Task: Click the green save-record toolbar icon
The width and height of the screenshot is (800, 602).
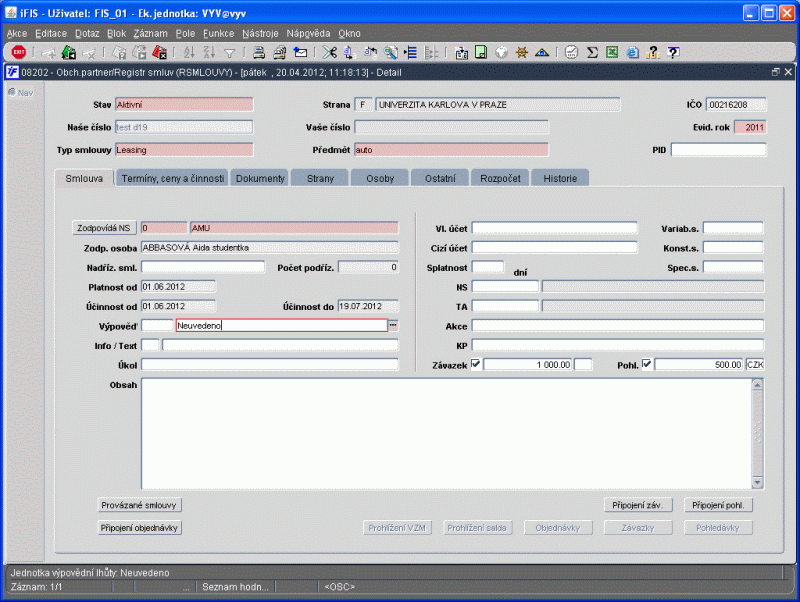Action: (68, 52)
